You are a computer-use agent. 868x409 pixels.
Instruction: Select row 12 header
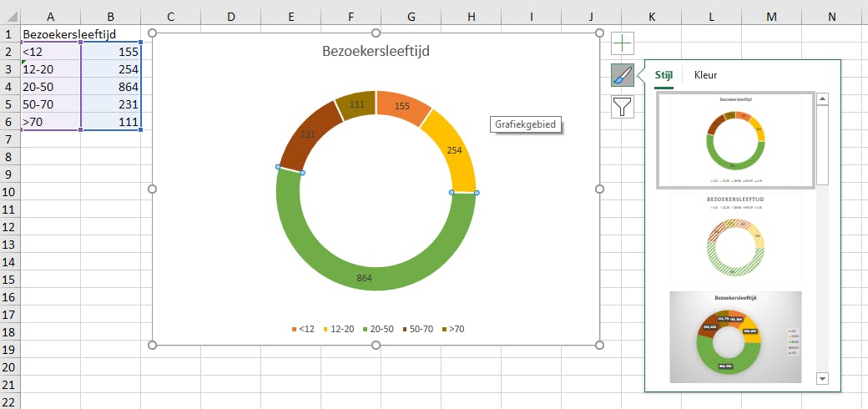(10, 227)
